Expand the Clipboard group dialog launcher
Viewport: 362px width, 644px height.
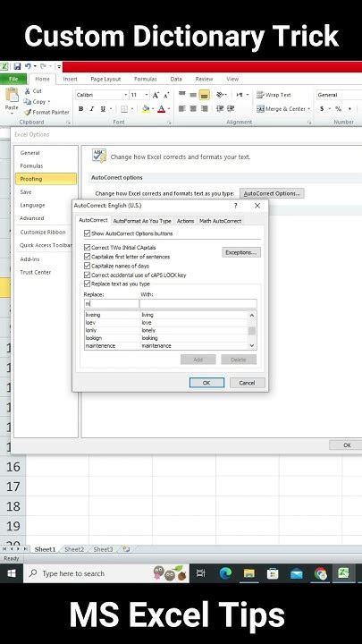point(69,123)
